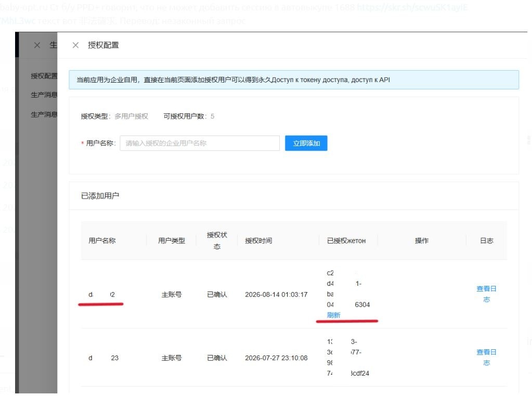Click 已确认 status in 2026-08-14 row
This screenshot has height=396, width=532.
pos(217,294)
